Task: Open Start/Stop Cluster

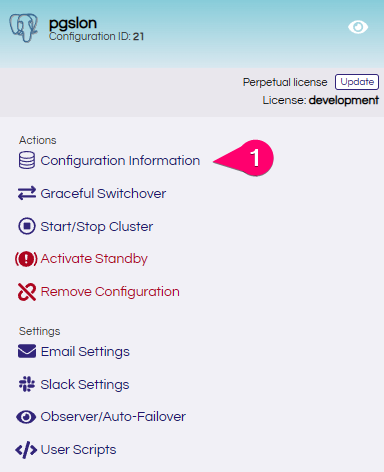Action: pos(97,227)
